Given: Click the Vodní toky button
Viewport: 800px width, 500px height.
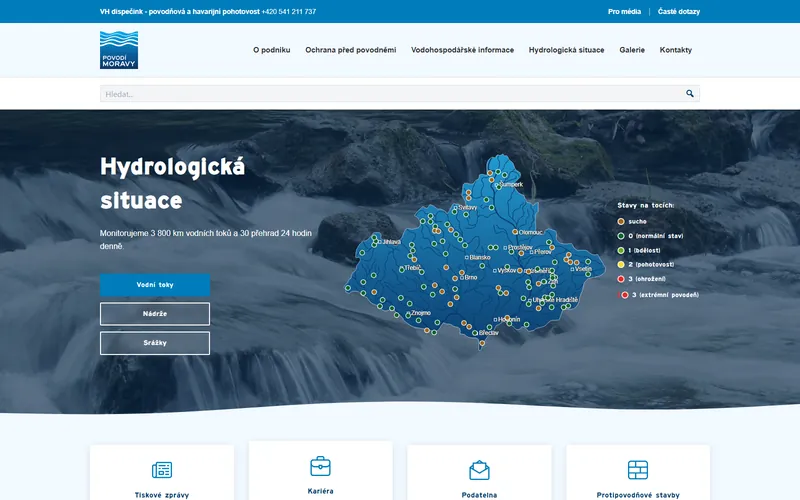Looking at the screenshot, I should [155, 285].
